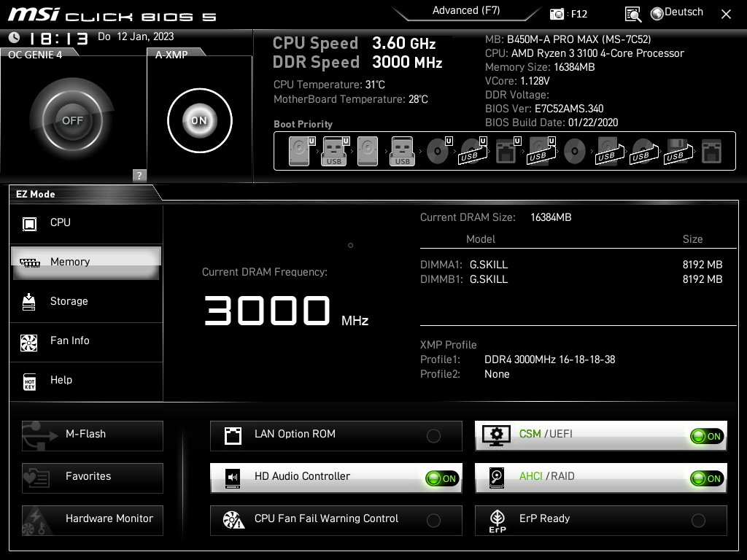Viewport: 747px width, 560px height.
Task: Click Profile1 DDR4 3000MHz 16-18-18-38
Action: [x=550, y=359]
